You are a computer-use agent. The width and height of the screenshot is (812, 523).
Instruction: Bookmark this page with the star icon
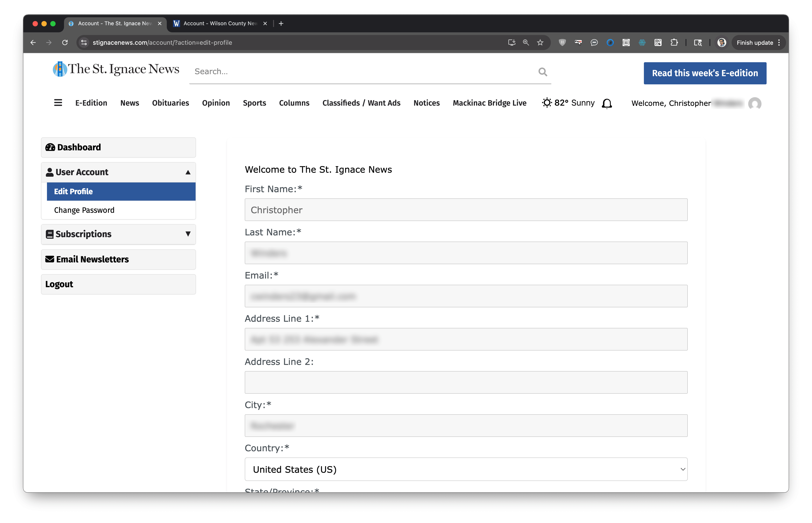pyautogui.click(x=540, y=43)
